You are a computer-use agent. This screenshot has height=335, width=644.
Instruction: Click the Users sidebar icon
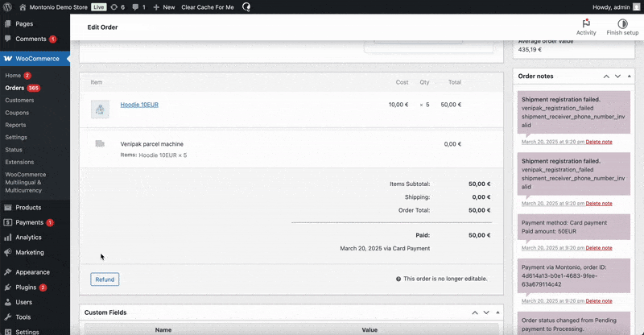pos(7,302)
